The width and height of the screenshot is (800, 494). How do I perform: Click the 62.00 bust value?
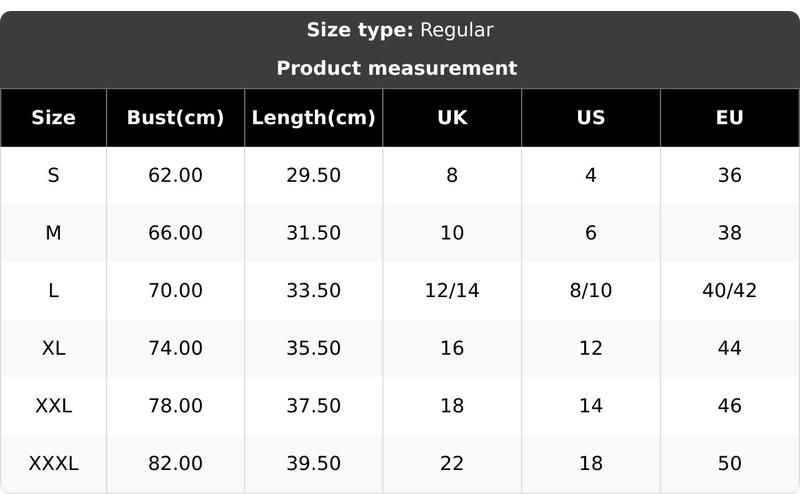[175, 176]
